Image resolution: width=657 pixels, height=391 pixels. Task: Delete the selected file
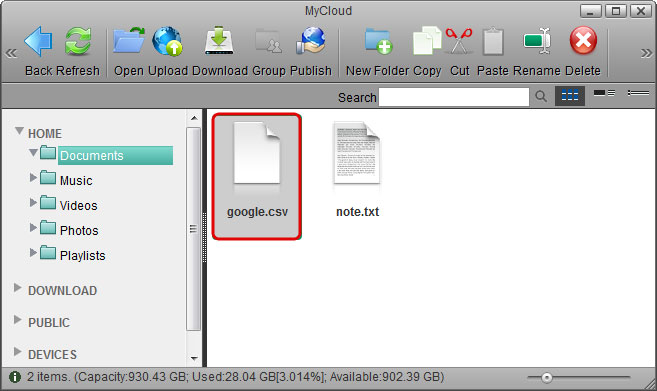(583, 41)
